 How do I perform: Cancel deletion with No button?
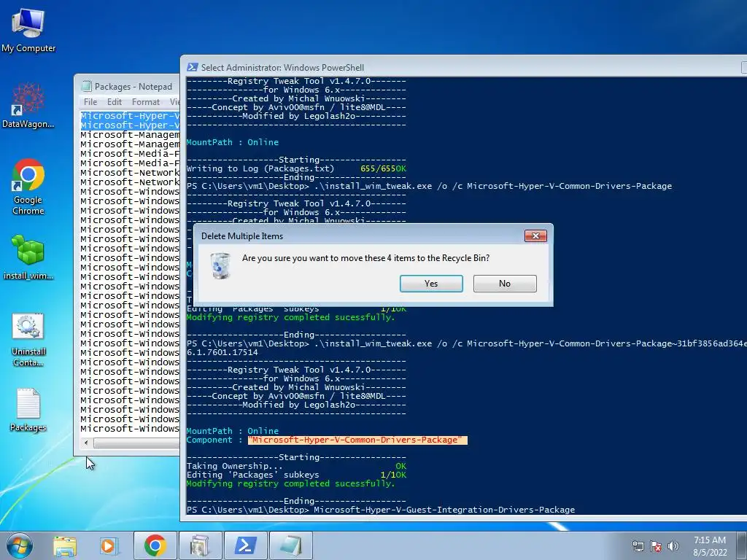(505, 284)
